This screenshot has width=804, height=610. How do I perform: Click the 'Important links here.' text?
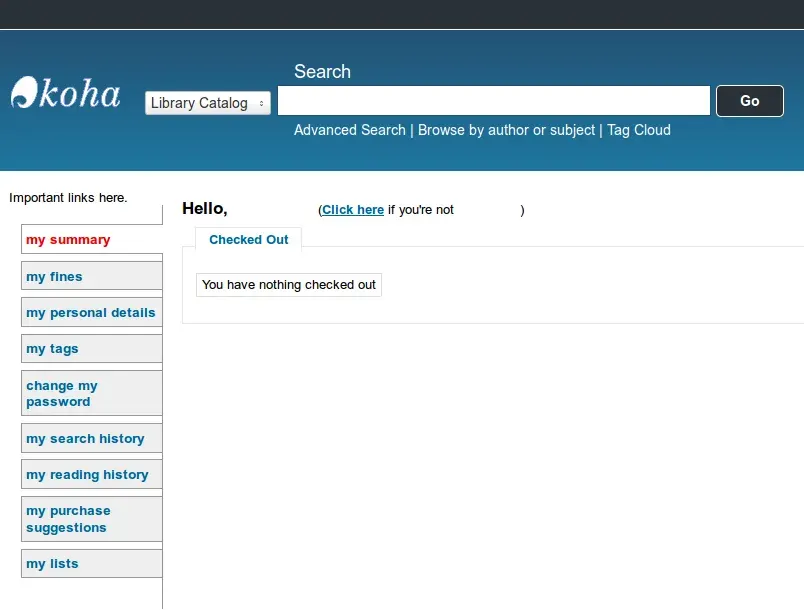coord(68,198)
